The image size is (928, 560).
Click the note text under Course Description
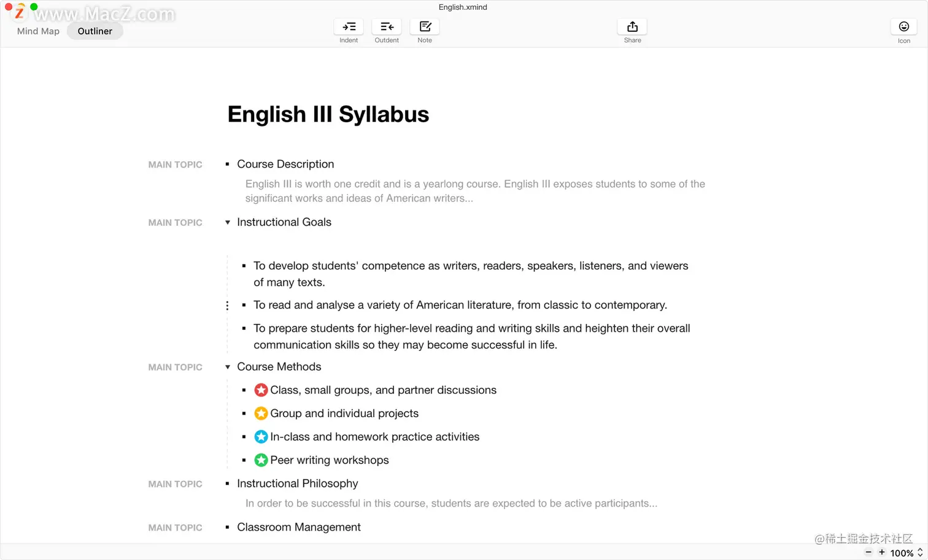pos(475,191)
